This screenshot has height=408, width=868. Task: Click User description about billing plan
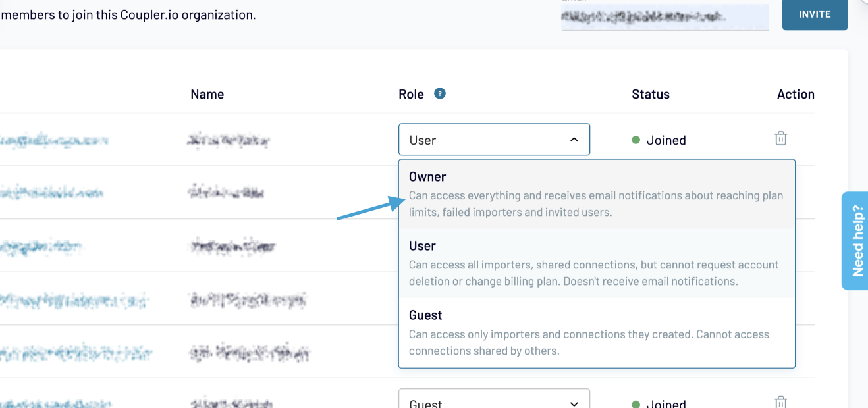coord(593,273)
